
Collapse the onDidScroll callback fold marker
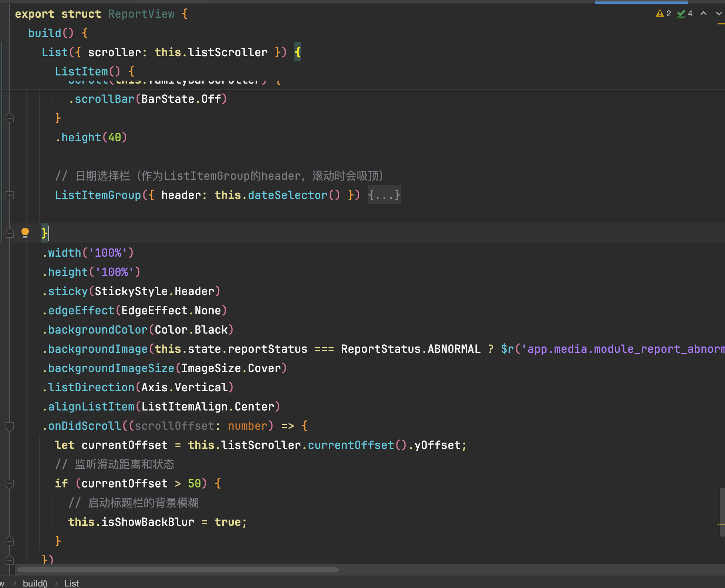(10, 426)
